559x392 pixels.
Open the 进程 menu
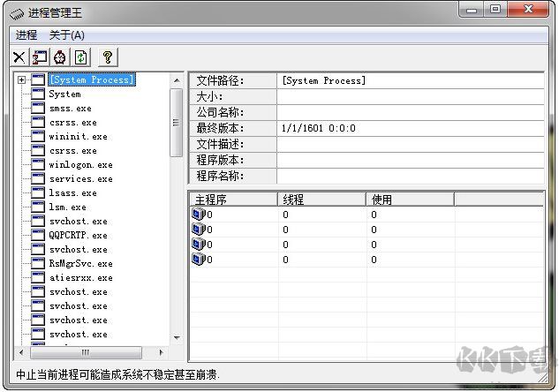(26, 35)
